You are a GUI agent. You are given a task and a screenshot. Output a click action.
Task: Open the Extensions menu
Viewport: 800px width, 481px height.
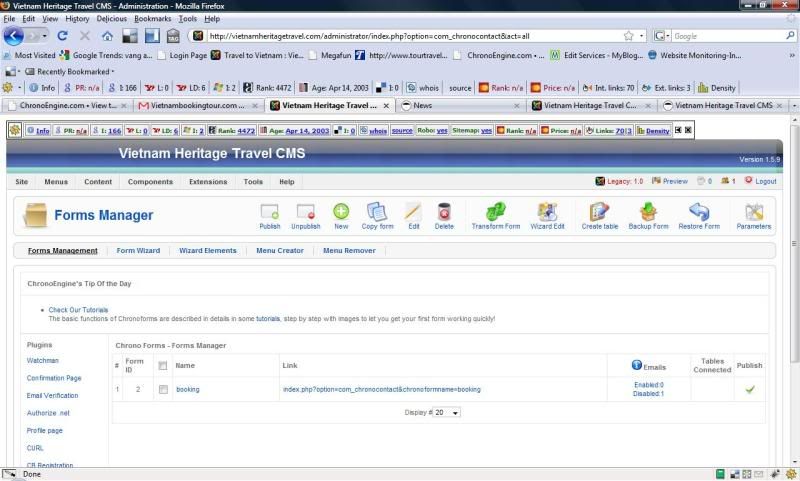208,182
